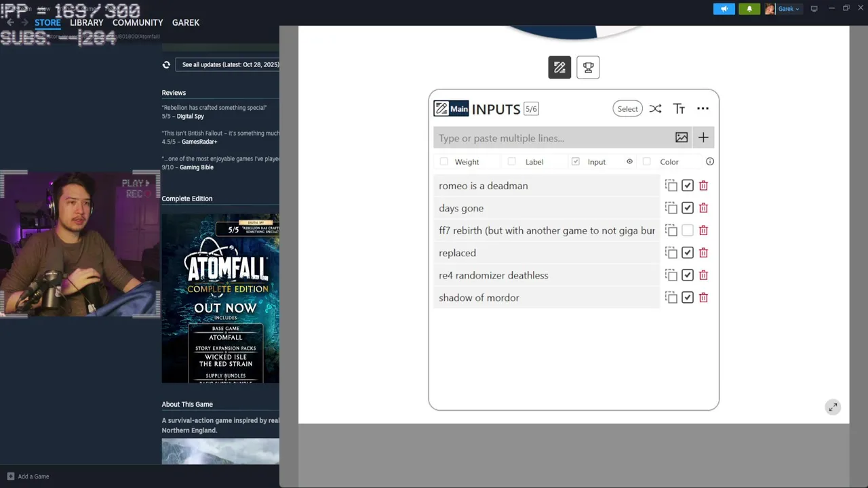
Task: Open Steam announcements megaphone button
Action: (x=724, y=9)
